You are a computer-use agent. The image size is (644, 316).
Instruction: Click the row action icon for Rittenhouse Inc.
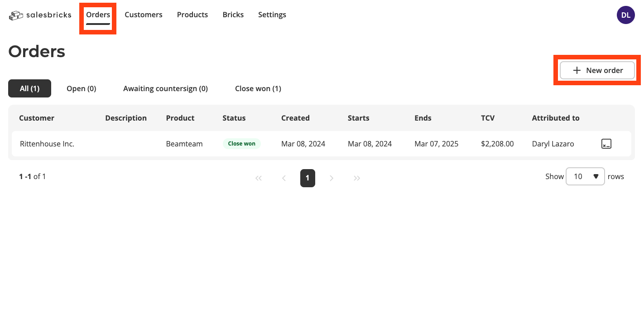point(606,144)
